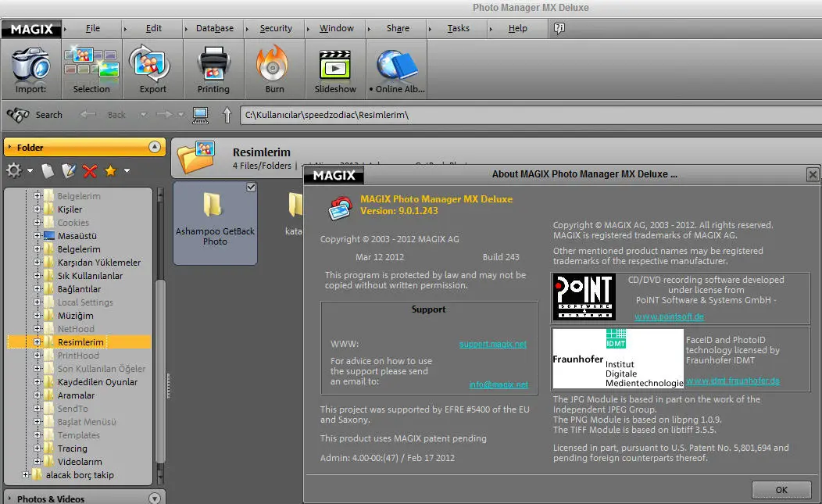
Task: Open the www.pointsoft.de link
Action: point(669,316)
